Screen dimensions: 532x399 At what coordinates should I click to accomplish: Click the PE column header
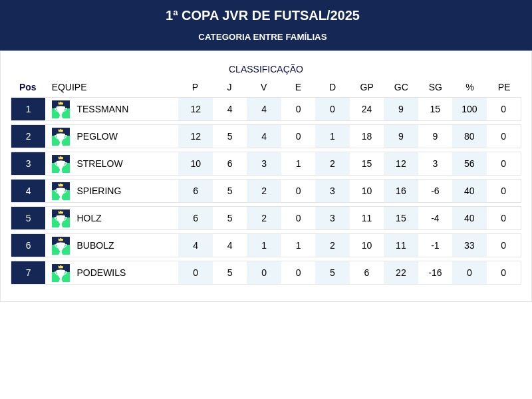(x=504, y=87)
